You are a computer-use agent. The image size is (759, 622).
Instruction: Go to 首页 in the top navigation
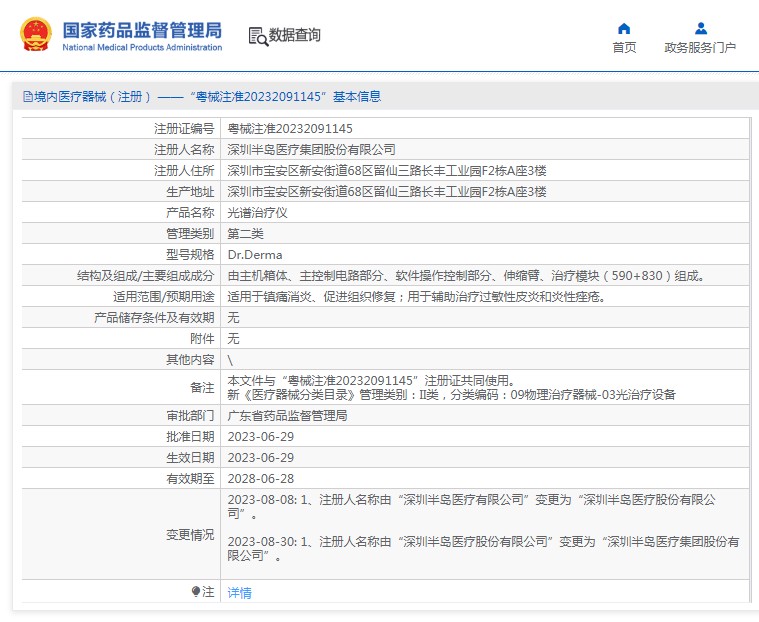click(x=624, y=48)
